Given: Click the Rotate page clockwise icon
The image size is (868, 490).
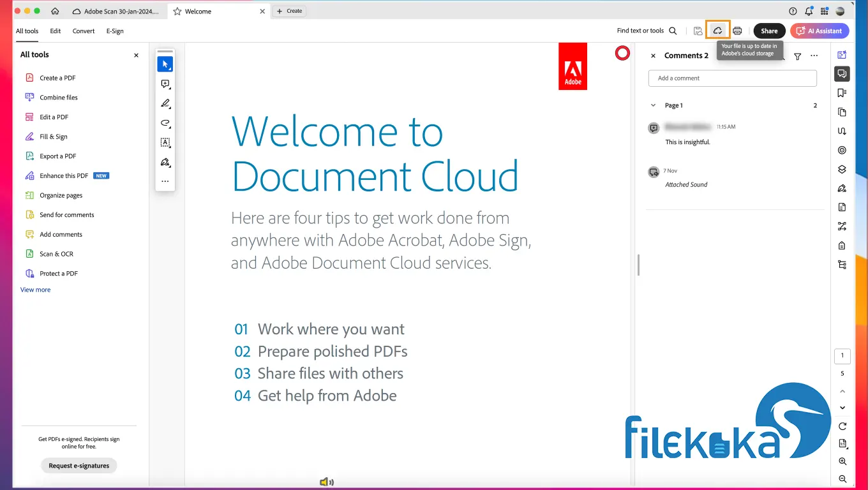Looking at the screenshot, I should point(842,426).
